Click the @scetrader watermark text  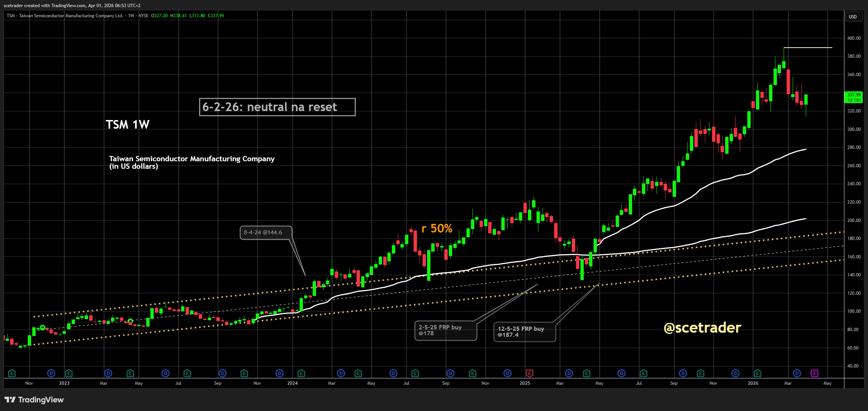(x=702, y=328)
